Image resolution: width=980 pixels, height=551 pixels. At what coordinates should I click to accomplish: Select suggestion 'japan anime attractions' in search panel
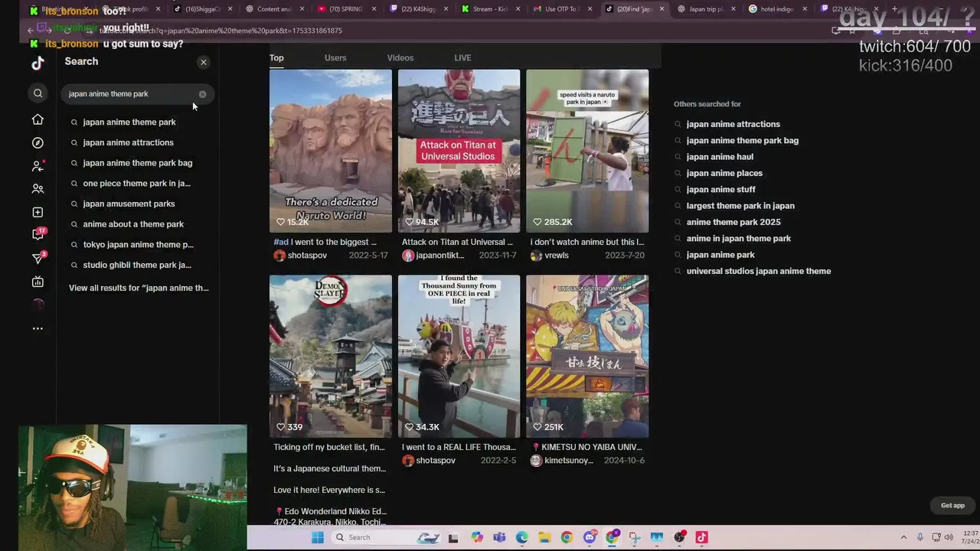(128, 142)
